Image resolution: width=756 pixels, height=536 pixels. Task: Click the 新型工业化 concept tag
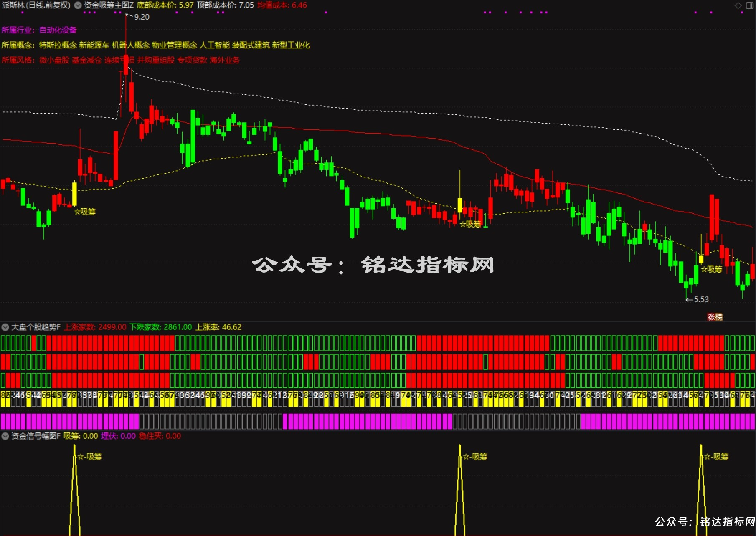[x=291, y=45]
